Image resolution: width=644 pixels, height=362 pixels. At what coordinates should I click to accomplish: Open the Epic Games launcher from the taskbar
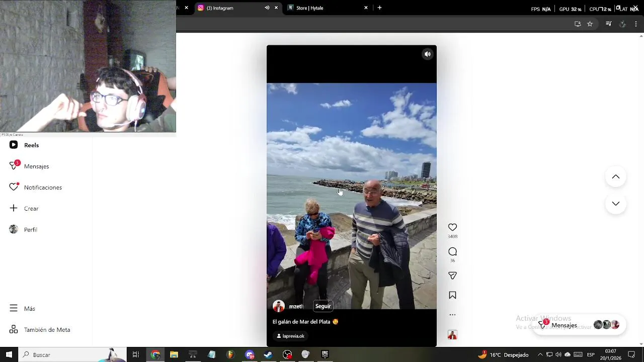325,354
